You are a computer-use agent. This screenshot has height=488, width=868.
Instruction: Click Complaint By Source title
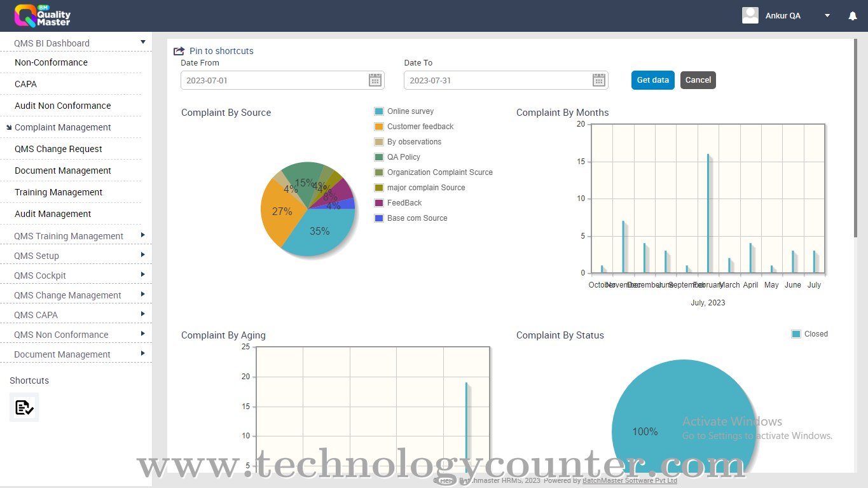click(x=226, y=113)
